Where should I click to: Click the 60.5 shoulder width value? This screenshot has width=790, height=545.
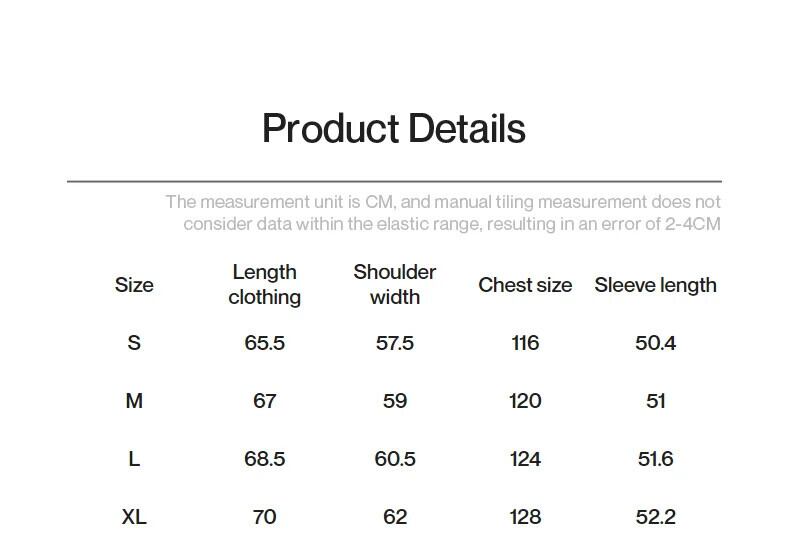click(x=395, y=459)
